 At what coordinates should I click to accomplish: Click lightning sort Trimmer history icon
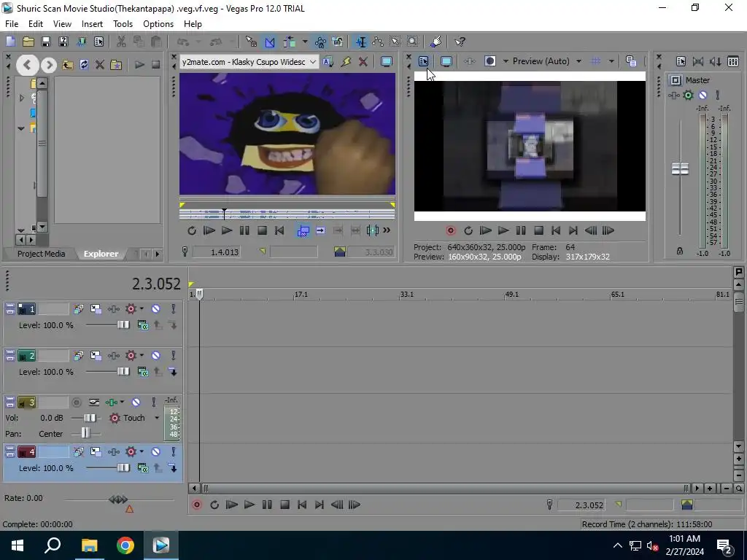point(346,61)
